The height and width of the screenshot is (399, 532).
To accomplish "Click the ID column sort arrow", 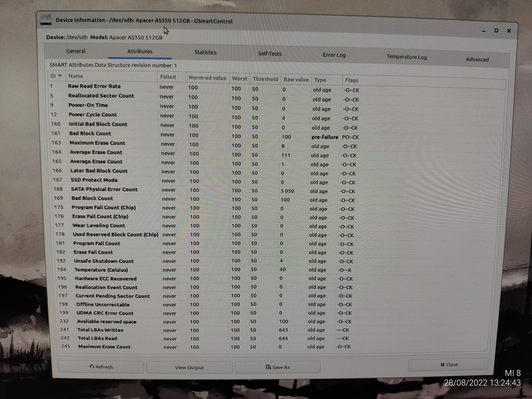I will click(x=60, y=76).
